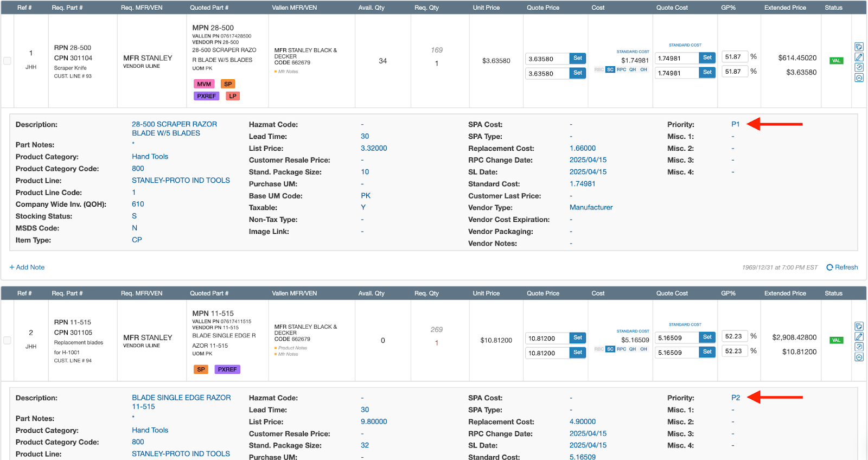
Task: Click the copy line icon for line 1
Action: click(859, 47)
